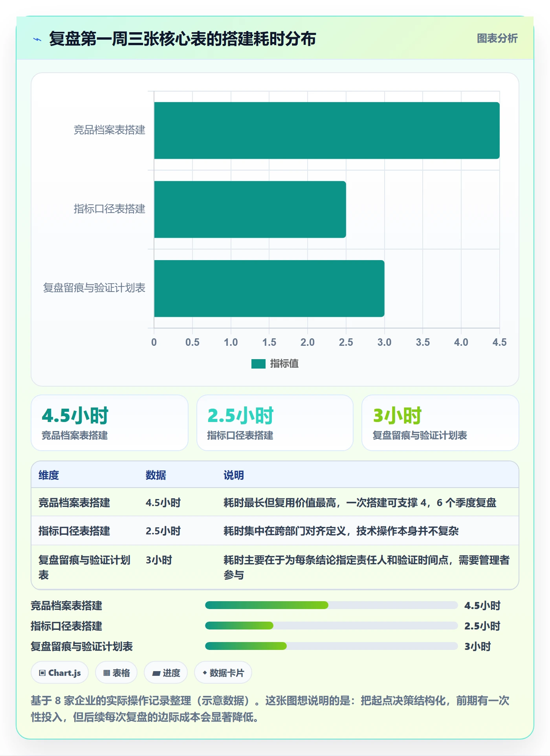Click the lightning icon beside the title
Screen dimensions: 550x756
point(37,39)
